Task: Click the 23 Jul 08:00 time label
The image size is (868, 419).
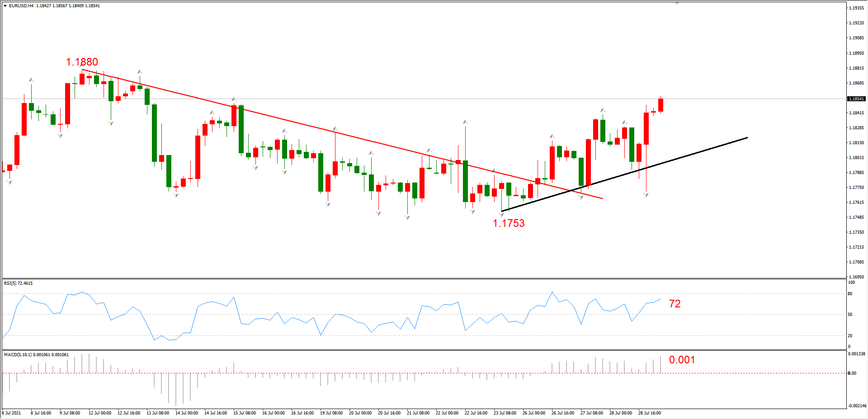Action: [x=505, y=413]
